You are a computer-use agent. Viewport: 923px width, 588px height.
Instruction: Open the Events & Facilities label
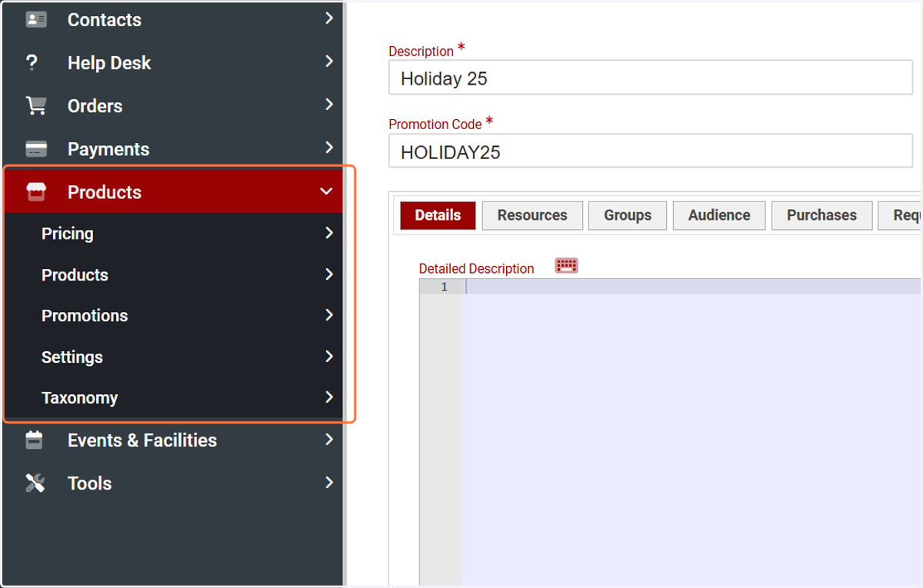(x=142, y=440)
